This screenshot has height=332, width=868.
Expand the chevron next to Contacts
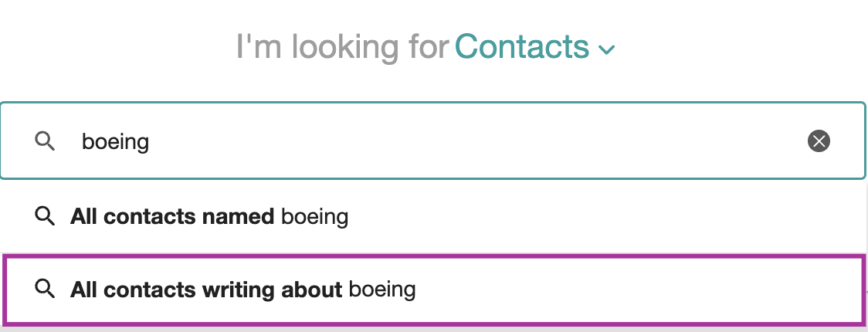[607, 50]
